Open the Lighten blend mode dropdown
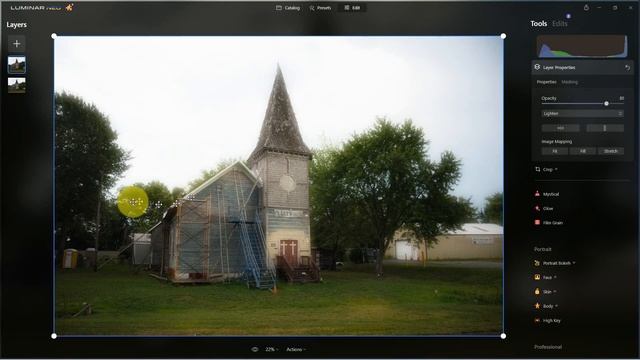Screen dimensions: 640x360 pyautogui.click(x=582, y=113)
